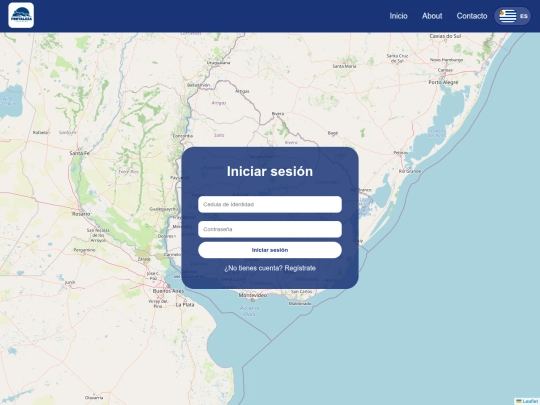Click the Montevideo label on the map

coord(253,295)
